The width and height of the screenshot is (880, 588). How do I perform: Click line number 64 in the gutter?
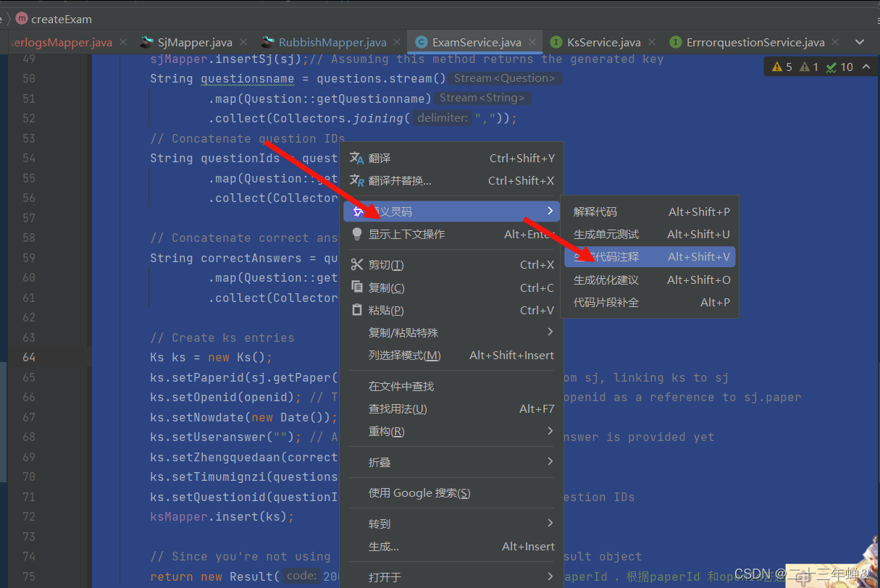[x=28, y=357]
